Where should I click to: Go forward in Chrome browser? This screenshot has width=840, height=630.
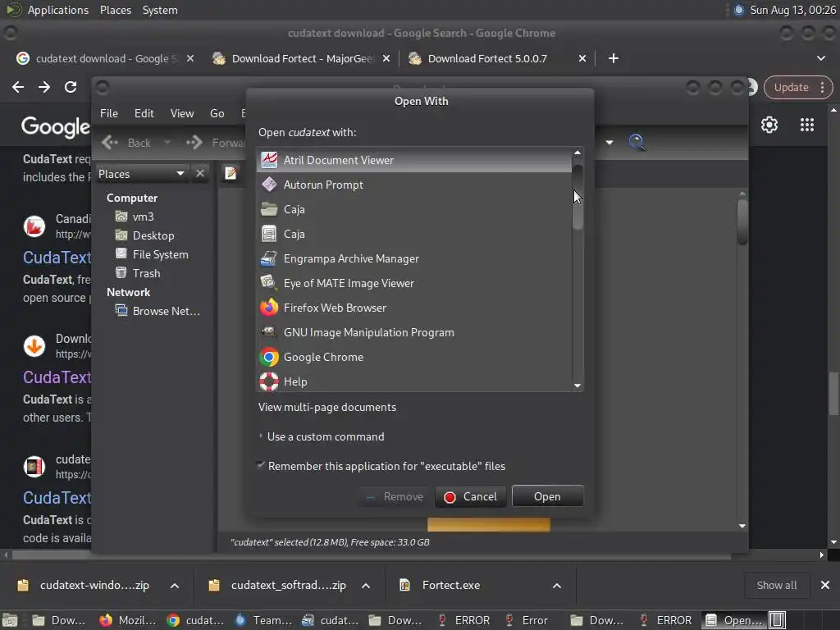coord(44,87)
